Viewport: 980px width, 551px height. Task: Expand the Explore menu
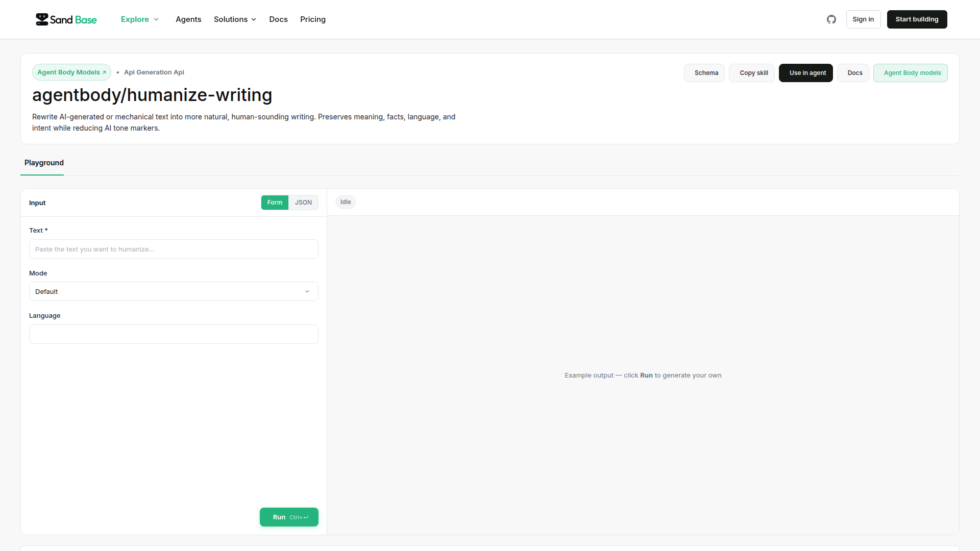[x=139, y=19]
